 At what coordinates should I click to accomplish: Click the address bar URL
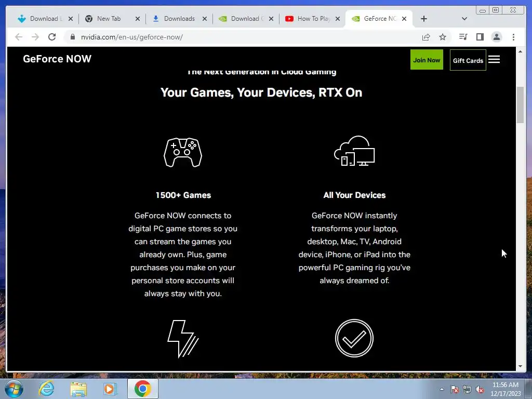click(131, 37)
